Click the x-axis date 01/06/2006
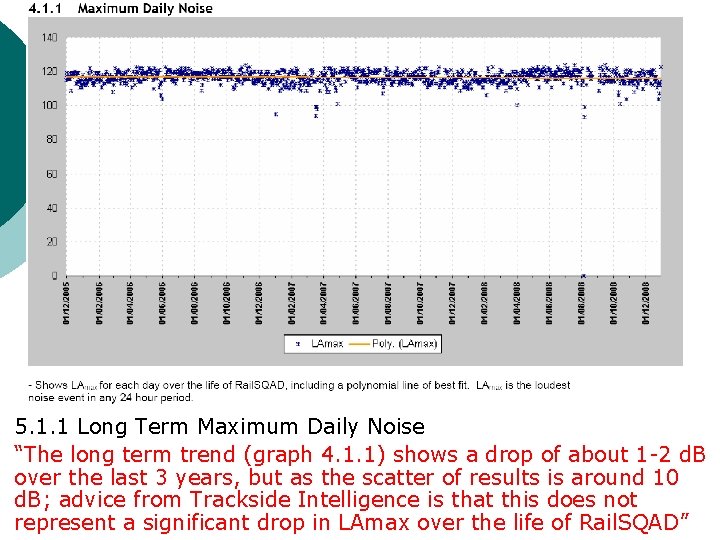Viewport: 720px width, 540px height. click(163, 303)
